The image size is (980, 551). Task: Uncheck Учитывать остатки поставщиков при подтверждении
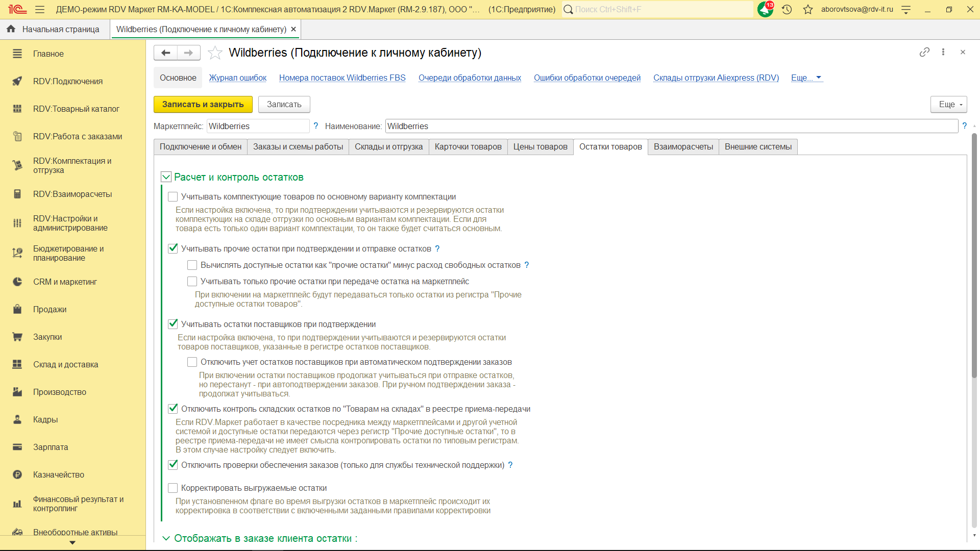coord(173,324)
